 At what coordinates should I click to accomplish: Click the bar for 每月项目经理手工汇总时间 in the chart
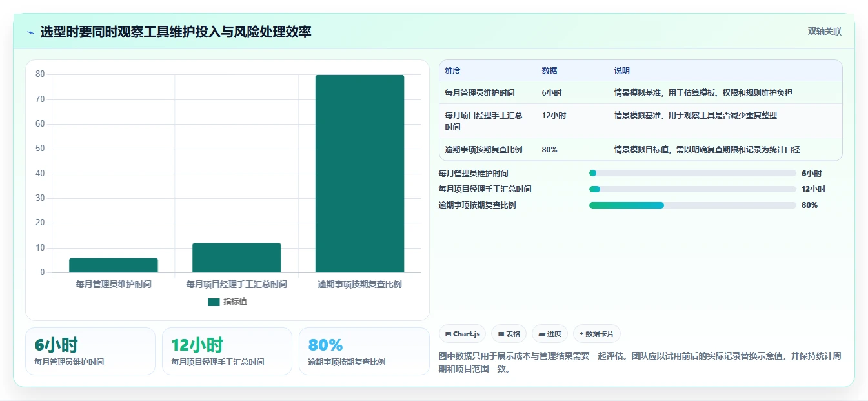pos(237,258)
